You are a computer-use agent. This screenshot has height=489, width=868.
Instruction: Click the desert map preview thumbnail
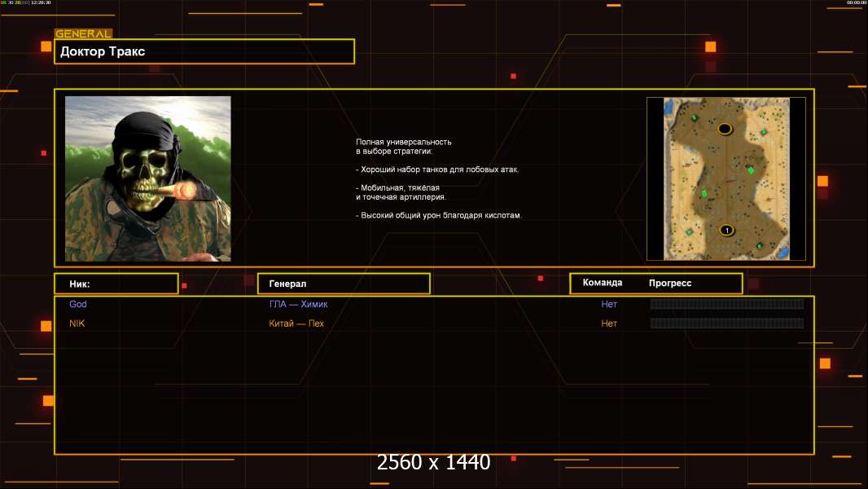tap(726, 178)
